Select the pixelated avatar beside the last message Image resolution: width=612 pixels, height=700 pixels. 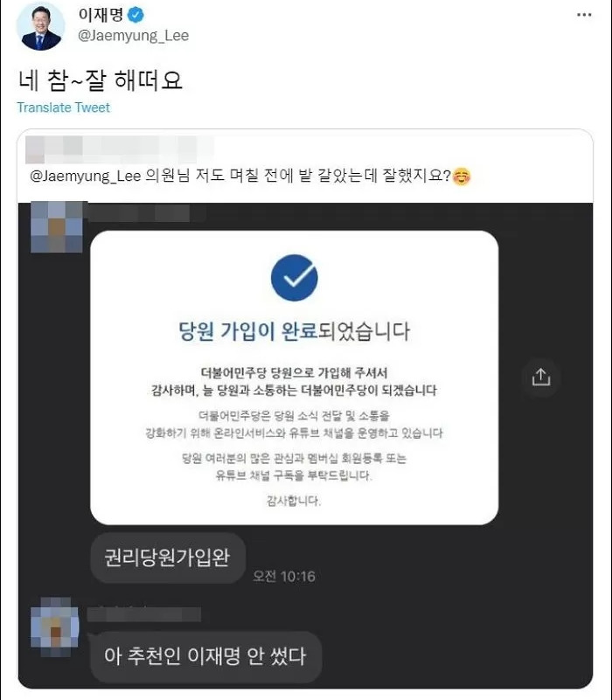(x=55, y=627)
